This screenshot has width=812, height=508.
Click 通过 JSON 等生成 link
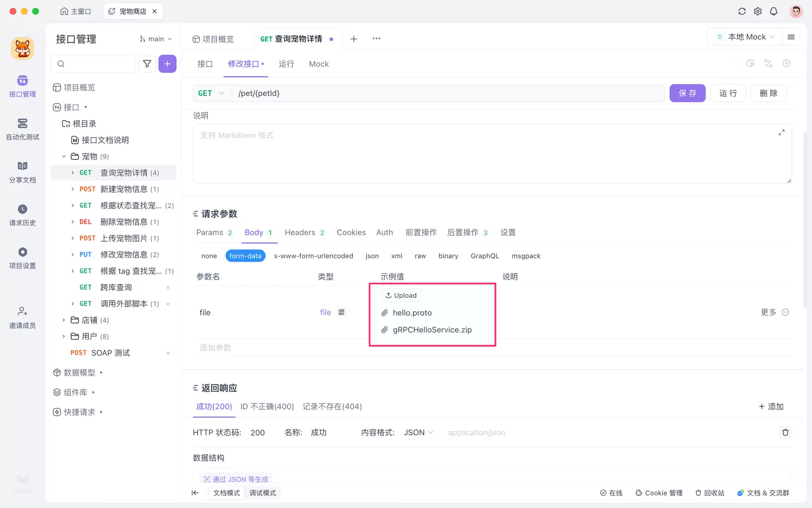click(236, 479)
